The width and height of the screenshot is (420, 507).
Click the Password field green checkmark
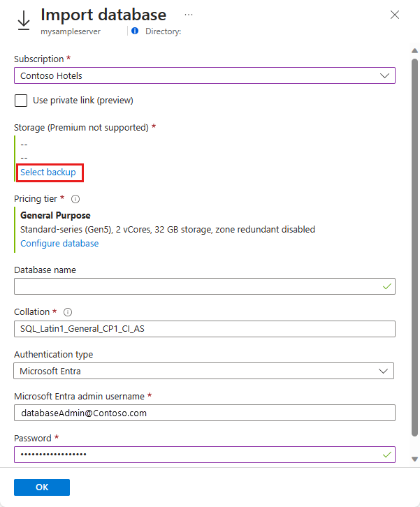pyautogui.click(x=387, y=455)
